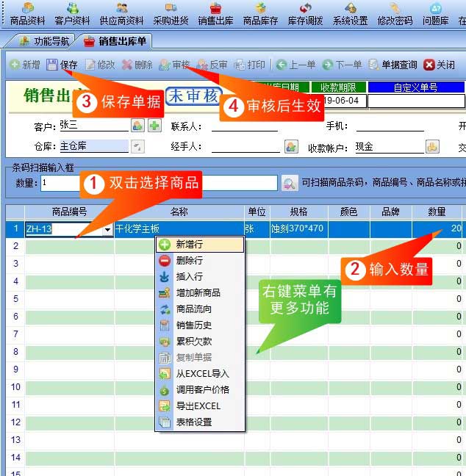466x476 pixels.
Task: Switch to 功能导航 tab
Action: (44, 41)
